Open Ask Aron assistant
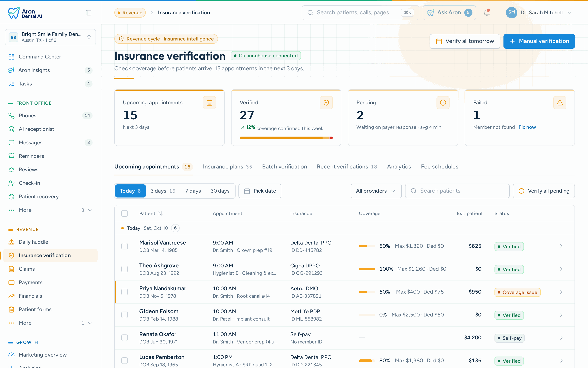Screen dimensions: 588x368 click(449, 13)
